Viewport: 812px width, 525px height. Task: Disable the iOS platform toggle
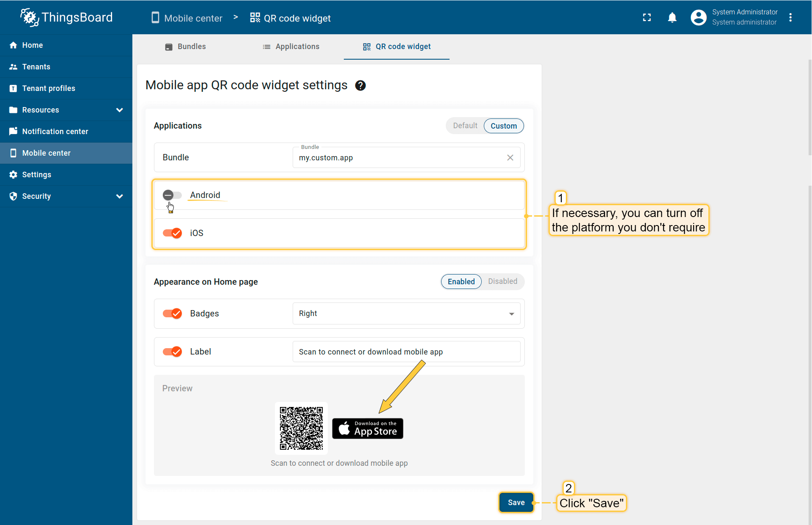172,233
